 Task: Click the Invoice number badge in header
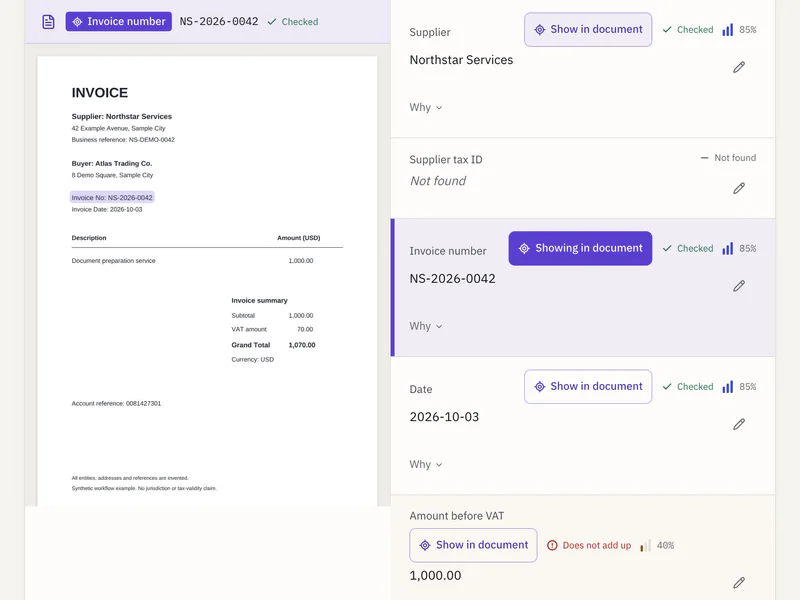[x=118, y=21]
